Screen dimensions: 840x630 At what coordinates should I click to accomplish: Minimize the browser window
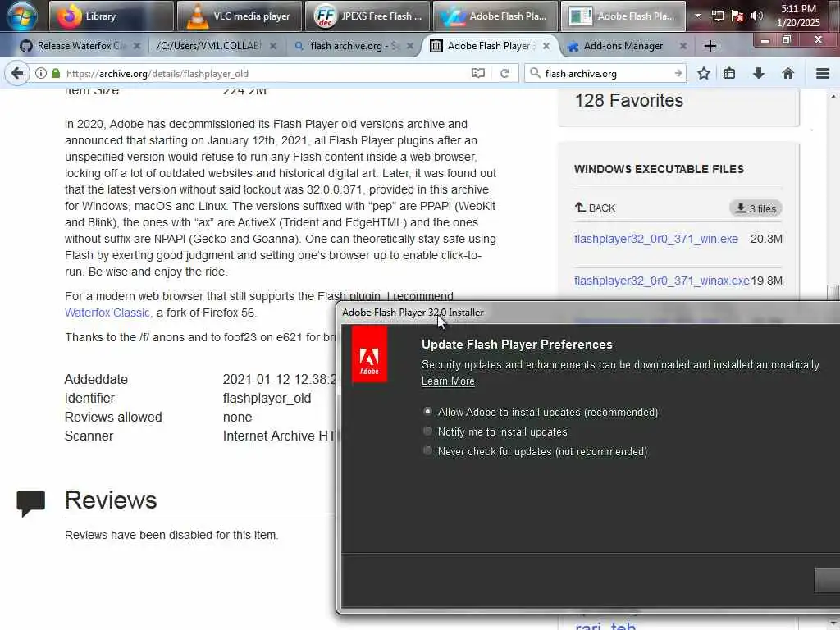tap(765, 40)
